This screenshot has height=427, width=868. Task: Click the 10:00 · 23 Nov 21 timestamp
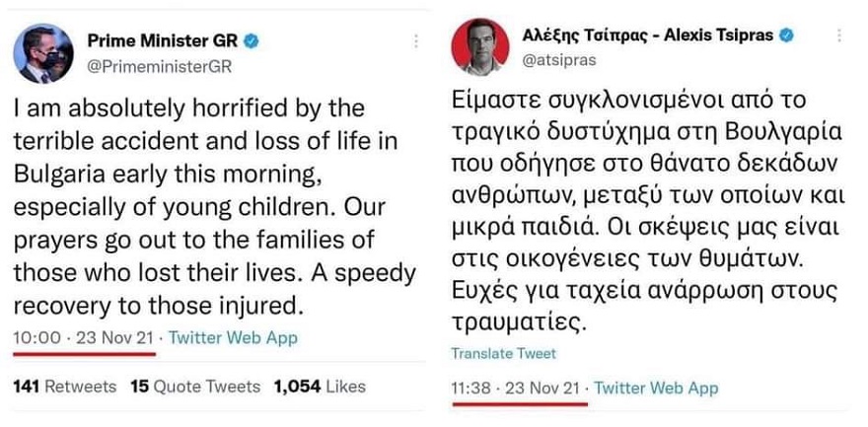coord(83,337)
